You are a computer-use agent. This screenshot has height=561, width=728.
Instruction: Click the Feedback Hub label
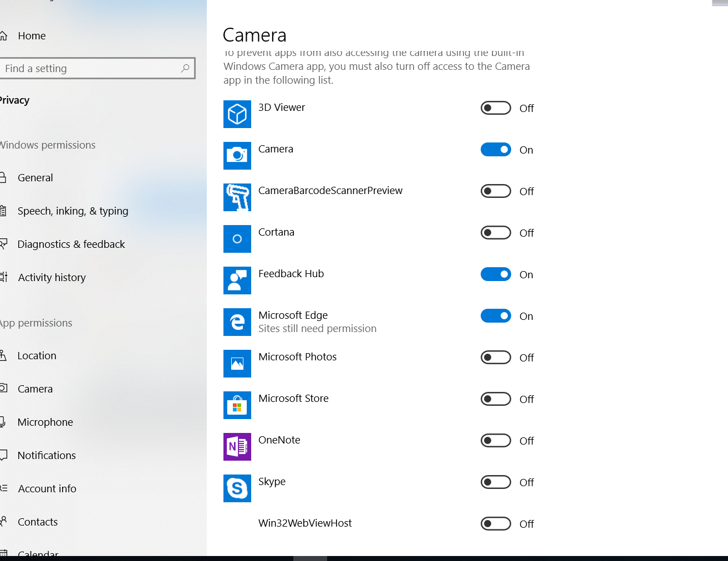click(291, 274)
